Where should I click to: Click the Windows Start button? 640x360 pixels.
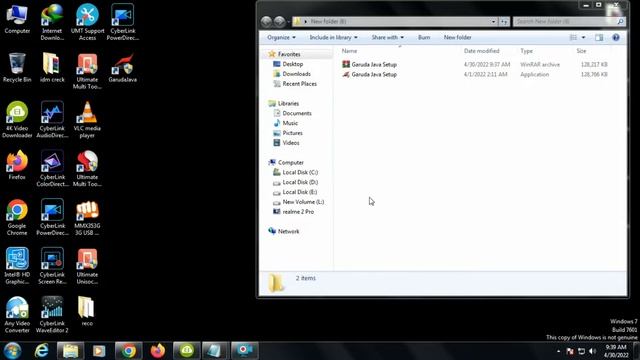pyautogui.click(x=12, y=351)
